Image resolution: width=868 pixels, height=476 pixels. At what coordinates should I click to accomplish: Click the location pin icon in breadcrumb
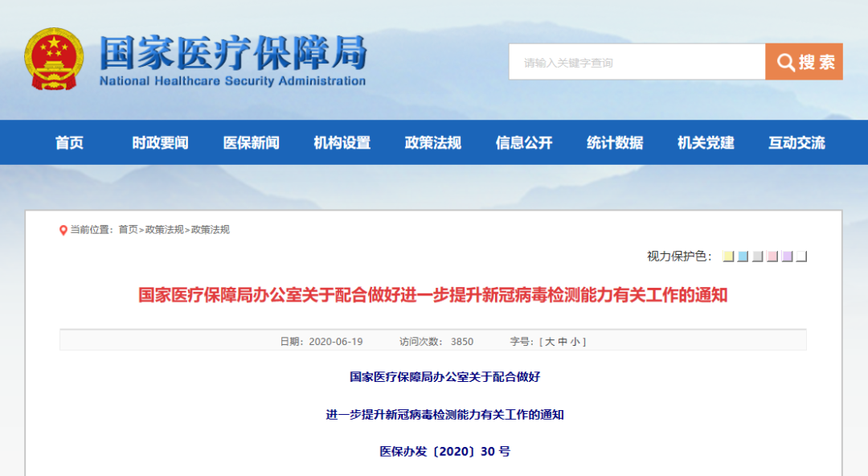pos(63,230)
